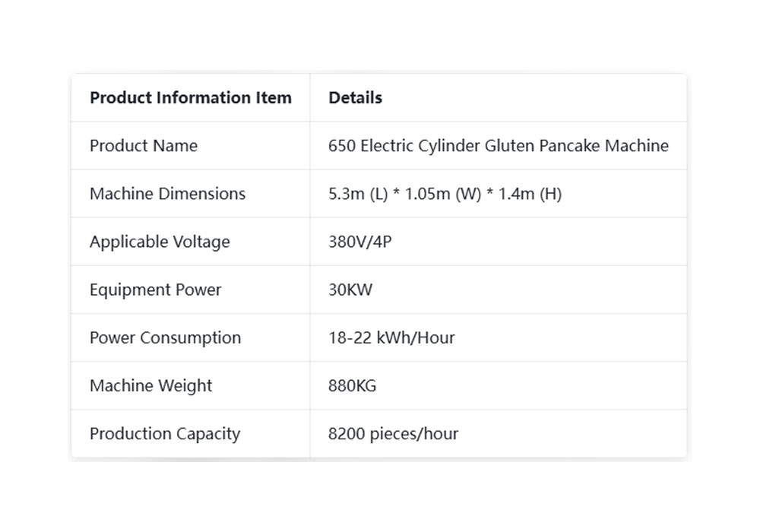This screenshot has width=760, height=532.
Task: Click the '880KG' weight value
Action: coord(352,385)
